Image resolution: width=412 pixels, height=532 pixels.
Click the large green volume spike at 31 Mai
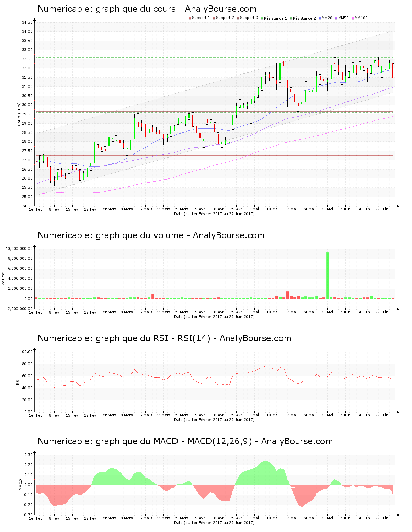(328, 275)
